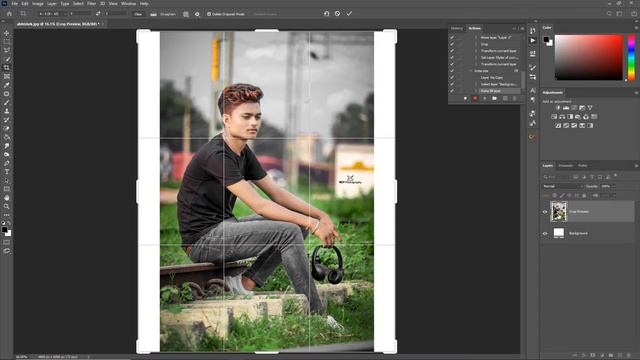Click the crop width input field
The height and width of the screenshot is (360, 640).
[80, 14]
